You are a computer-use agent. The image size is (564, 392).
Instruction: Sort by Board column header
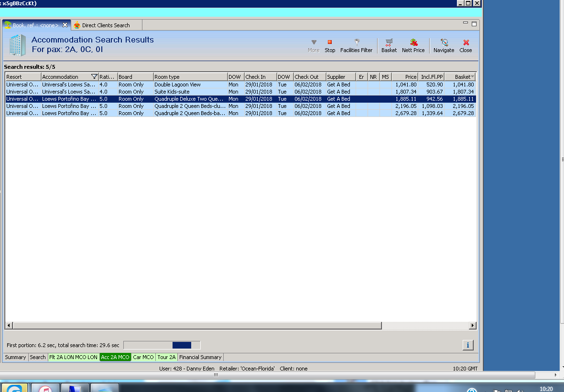point(136,76)
